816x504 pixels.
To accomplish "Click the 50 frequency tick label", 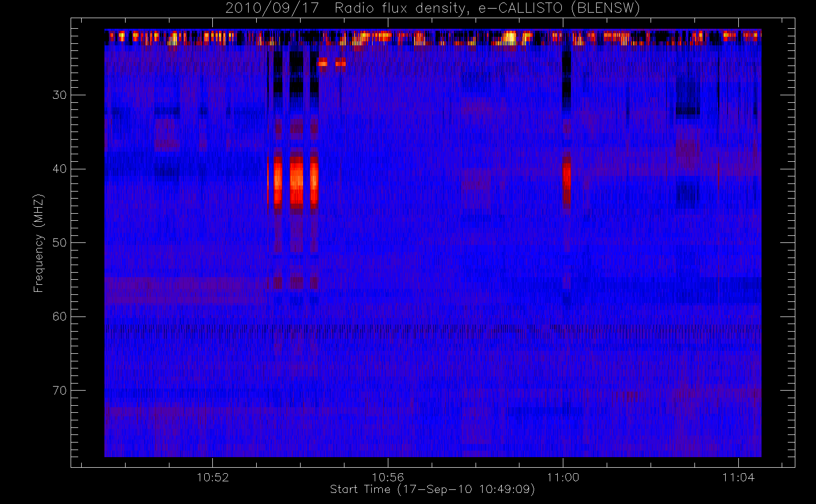I will click(60, 243).
